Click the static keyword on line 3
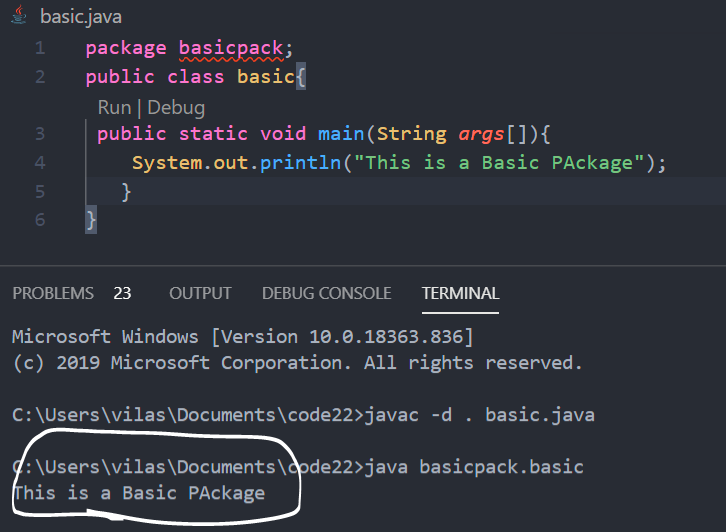The width and height of the screenshot is (726, 532). click(213, 134)
